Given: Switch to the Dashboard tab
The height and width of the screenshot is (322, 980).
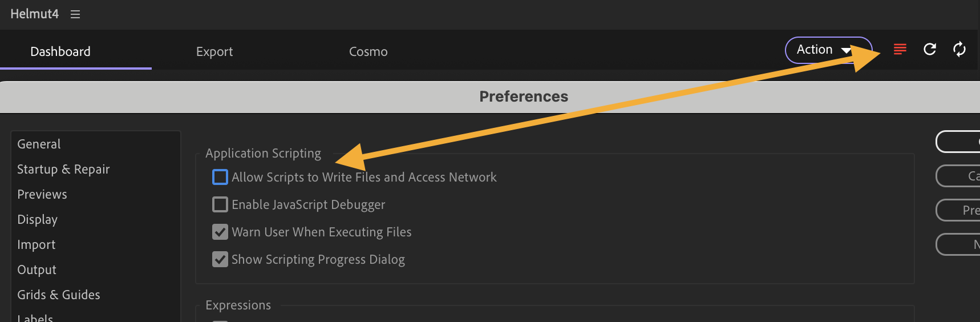Looking at the screenshot, I should pyautogui.click(x=60, y=51).
